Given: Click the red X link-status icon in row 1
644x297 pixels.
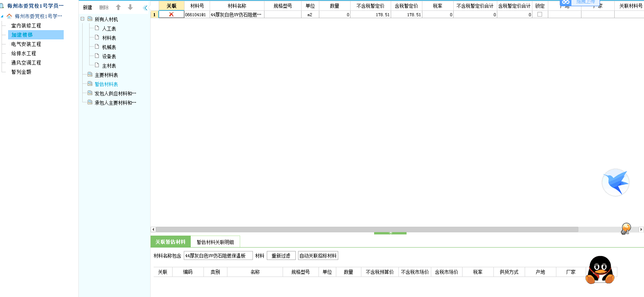Looking at the screenshot, I should (x=171, y=14).
